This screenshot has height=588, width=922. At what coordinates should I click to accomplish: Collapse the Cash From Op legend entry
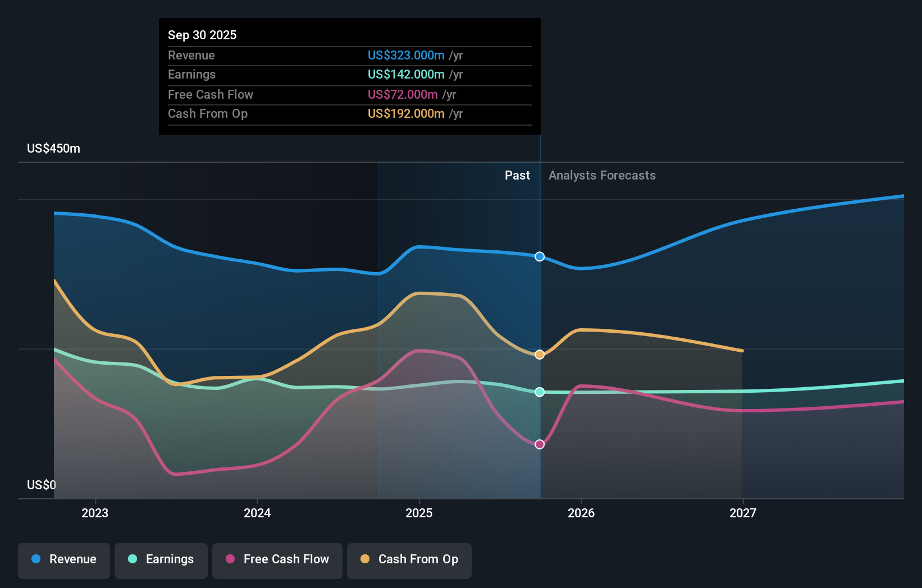(409, 560)
